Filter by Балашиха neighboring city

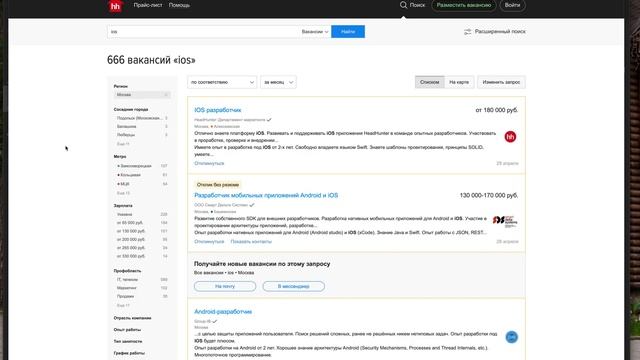127,127
